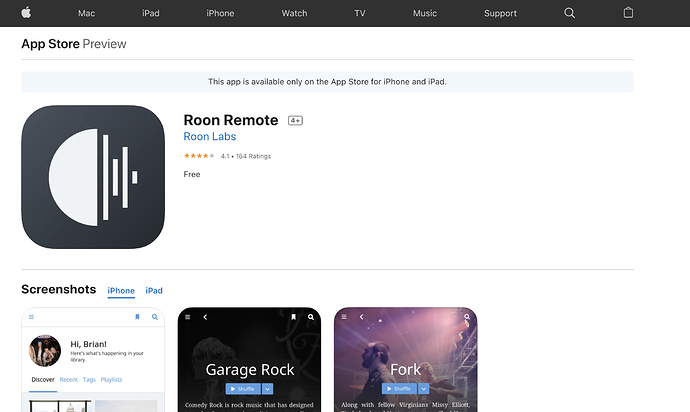Click the Garage Rock title text
This screenshot has width=690, height=412.
[x=250, y=370]
